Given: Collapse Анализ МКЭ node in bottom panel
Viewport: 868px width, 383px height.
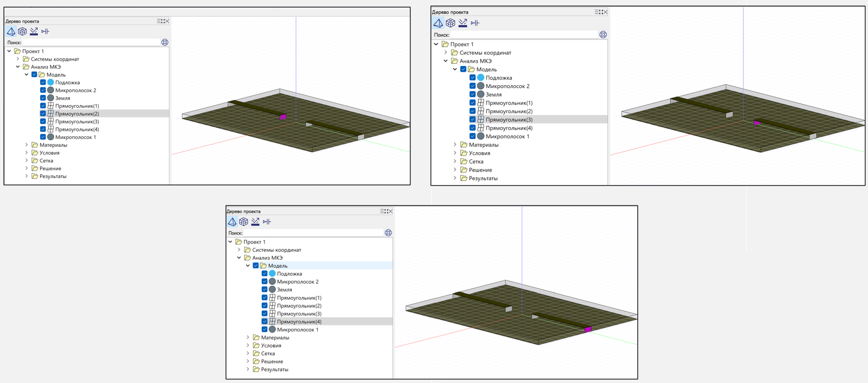Looking at the screenshot, I should (239, 258).
